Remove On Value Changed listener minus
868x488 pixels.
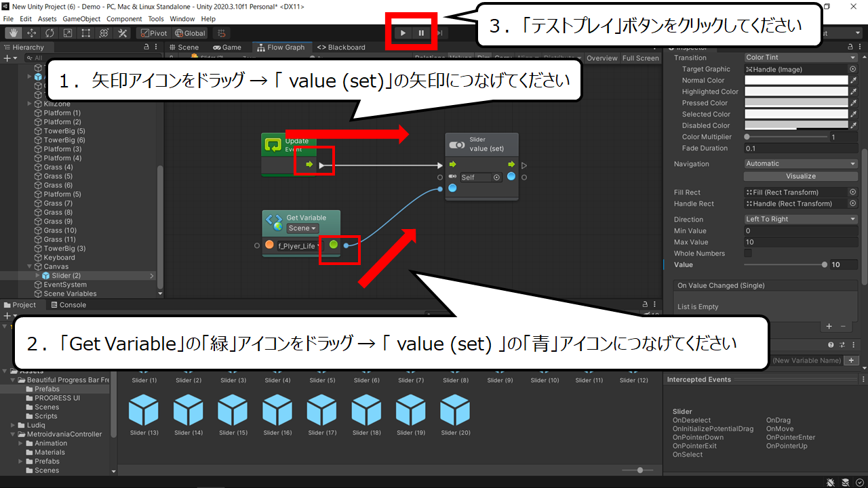click(843, 327)
